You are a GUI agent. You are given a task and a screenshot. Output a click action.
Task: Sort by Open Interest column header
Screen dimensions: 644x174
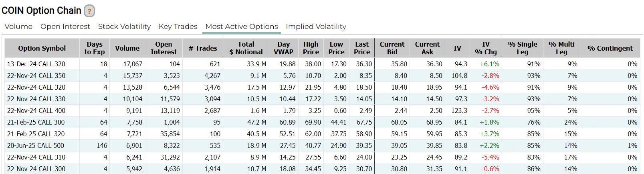tap(164, 48)
